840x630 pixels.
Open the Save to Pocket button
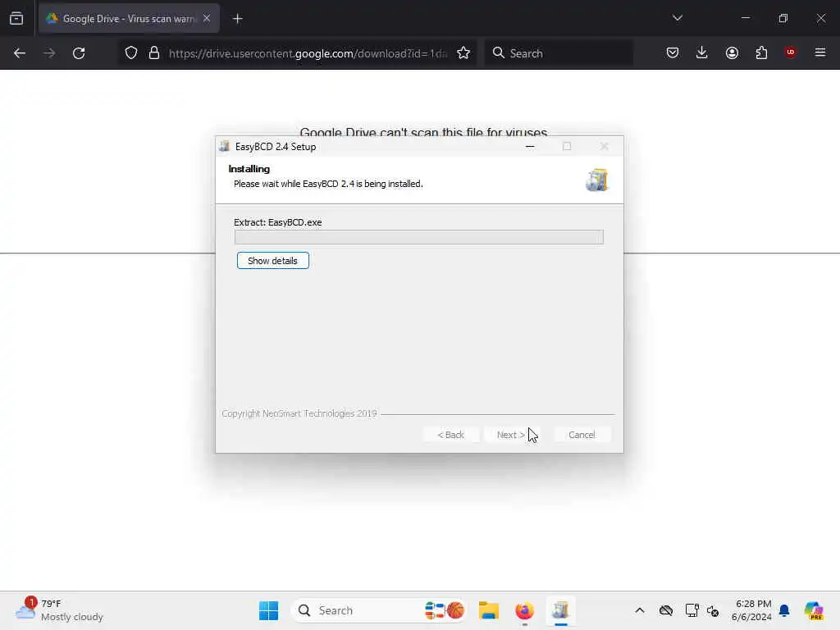tap(673, 52)
